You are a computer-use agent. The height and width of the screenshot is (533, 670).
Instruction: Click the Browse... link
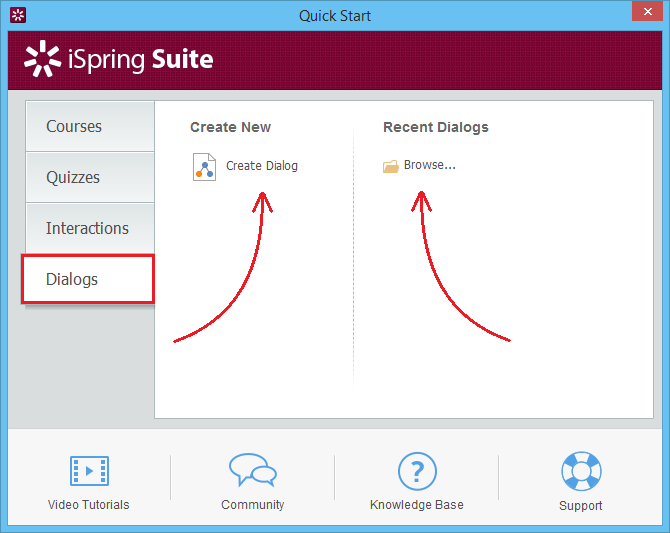pos(430,165)
